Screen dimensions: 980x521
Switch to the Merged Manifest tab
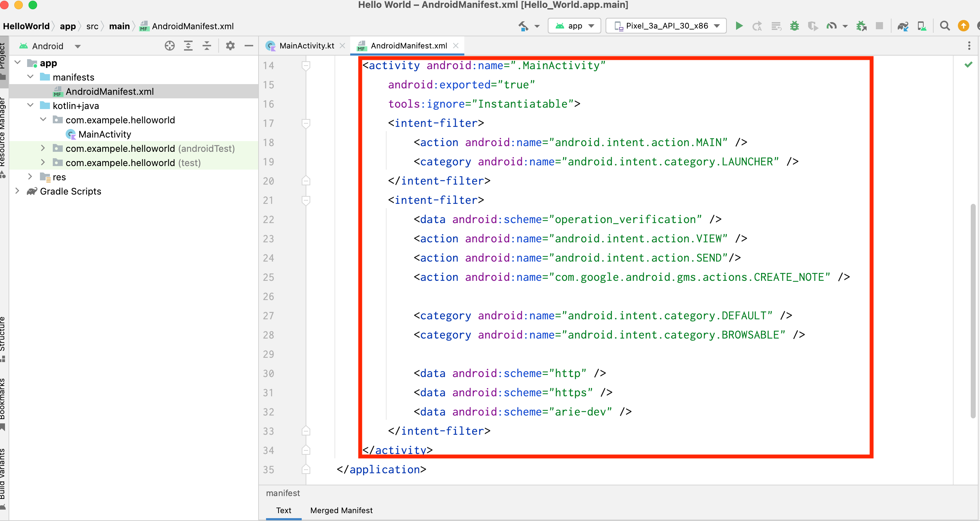pos(341,510)
